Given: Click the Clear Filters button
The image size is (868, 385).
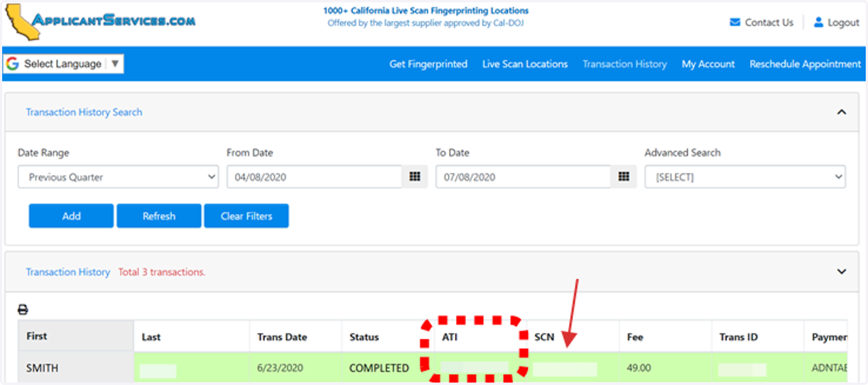Looking at the screenshot, I should (246, 216).
